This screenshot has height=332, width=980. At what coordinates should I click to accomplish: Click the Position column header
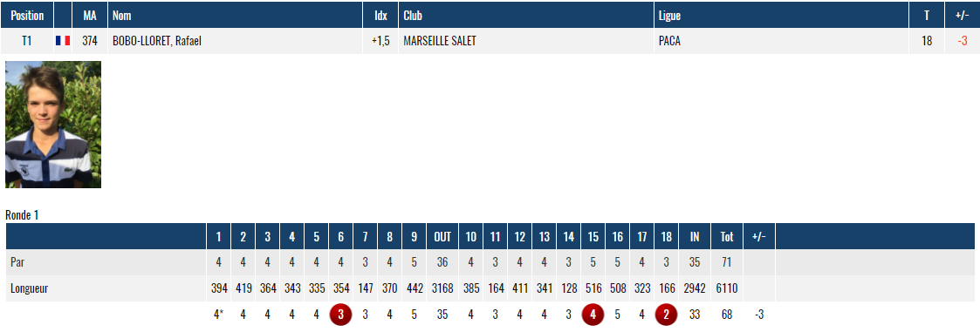(27, 15)
